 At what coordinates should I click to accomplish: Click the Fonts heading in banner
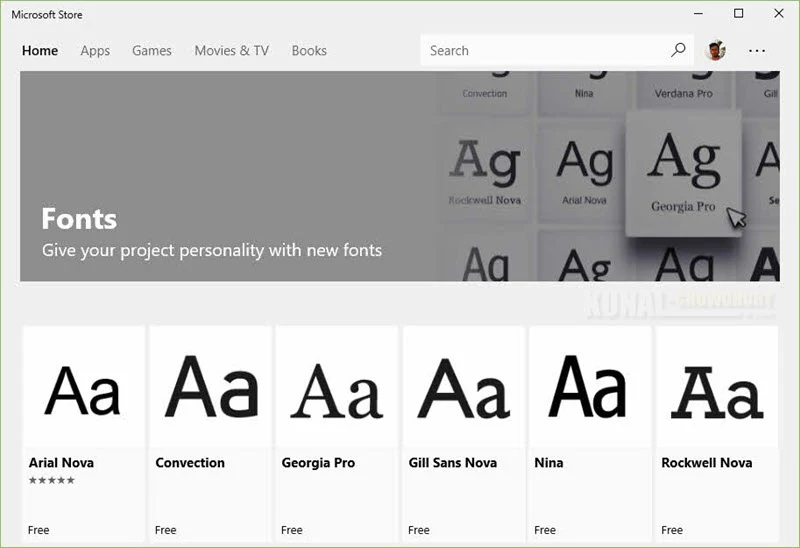pyautogui.click(x=79, y=219)
